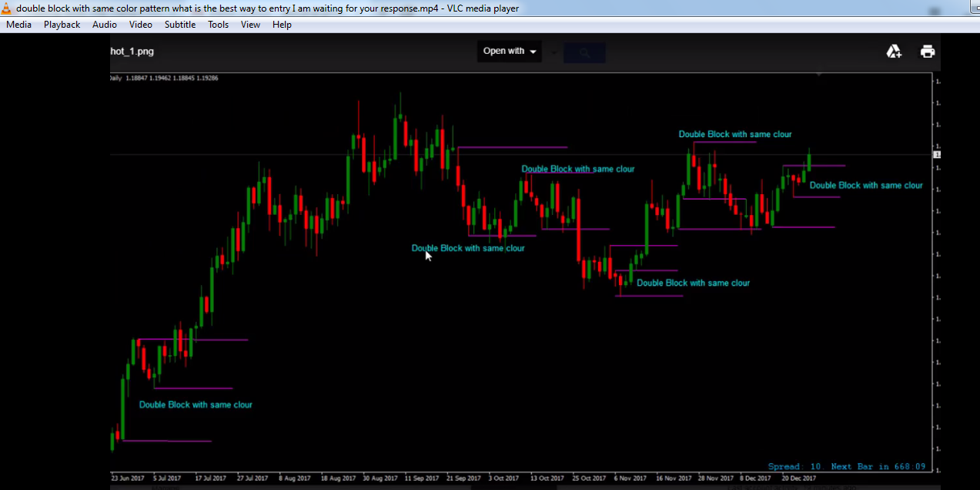Image resolution: width=980 pixels, height=490 pixels.
Task: Click the printer icon
Action: (x=928, y=52)
